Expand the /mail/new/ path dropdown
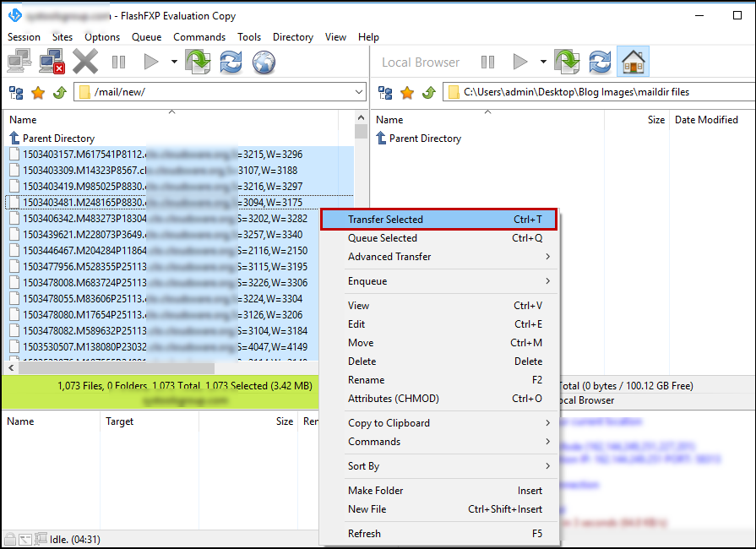Viewport: 756px width, 549px height. [x=359, y=92]
